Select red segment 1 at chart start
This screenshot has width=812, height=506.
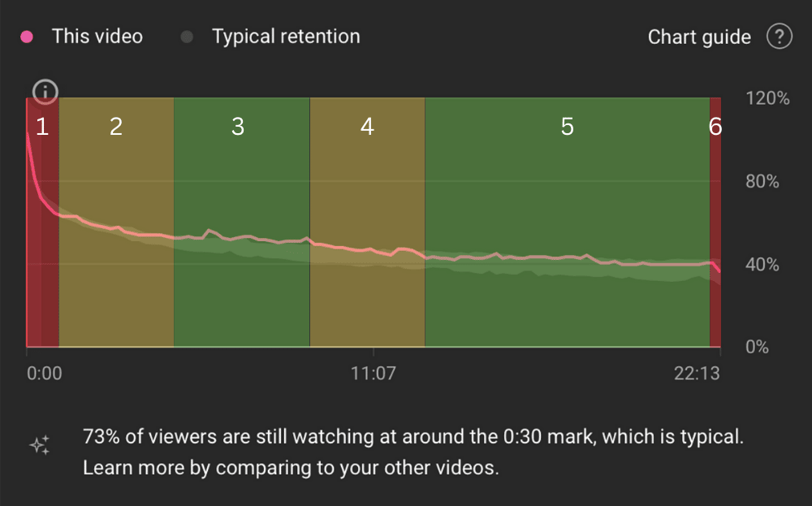coord(42,223)
